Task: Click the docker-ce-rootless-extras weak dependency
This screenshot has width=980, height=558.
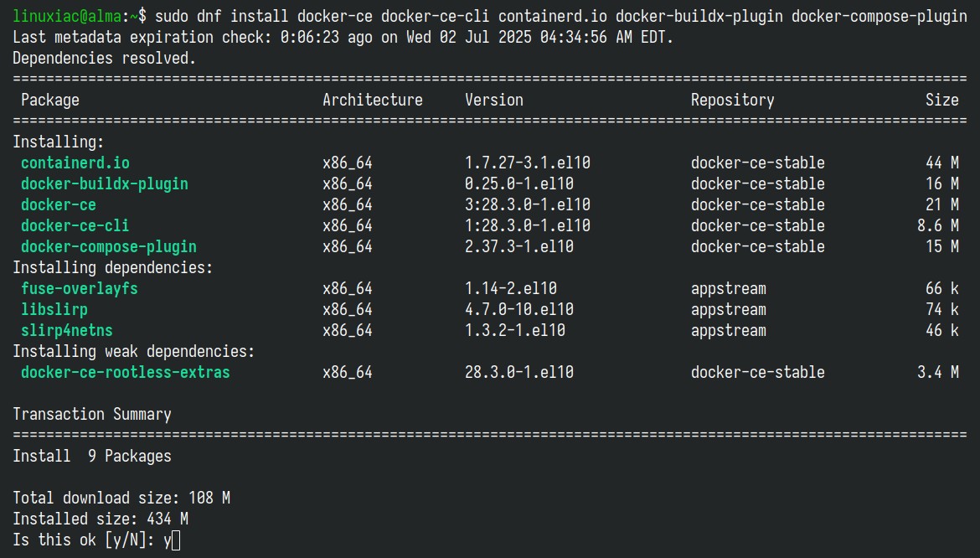Action: (x=126, y=372)
